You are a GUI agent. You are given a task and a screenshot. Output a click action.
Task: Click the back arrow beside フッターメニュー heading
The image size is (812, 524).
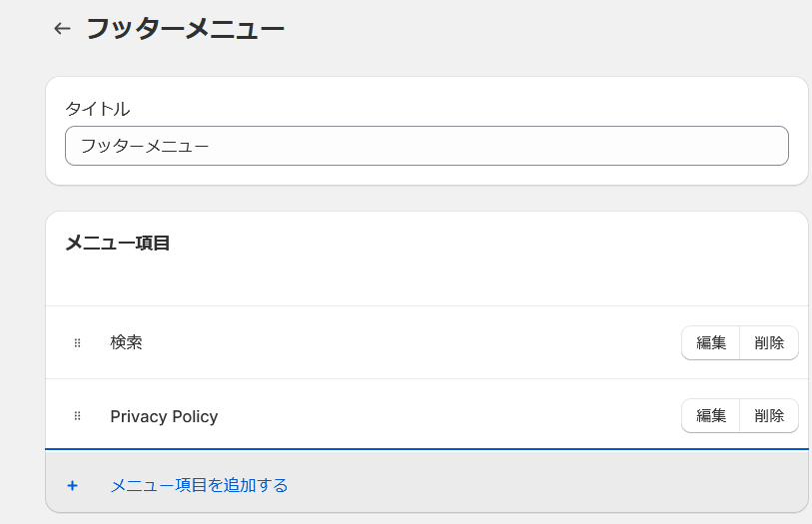(x=62, y=29)
